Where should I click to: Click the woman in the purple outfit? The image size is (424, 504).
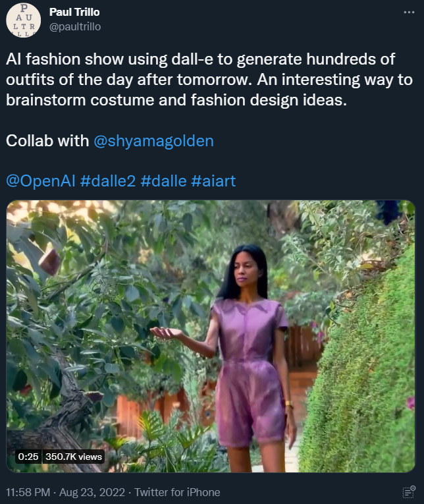coord(249,356)
